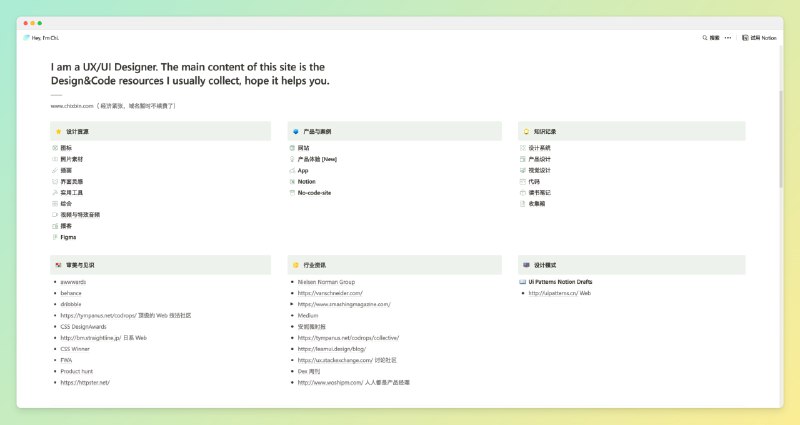Screen dimensions: 800x425
Task: Click the lightbulb icon in third section header
Action: tap(526, 131)
